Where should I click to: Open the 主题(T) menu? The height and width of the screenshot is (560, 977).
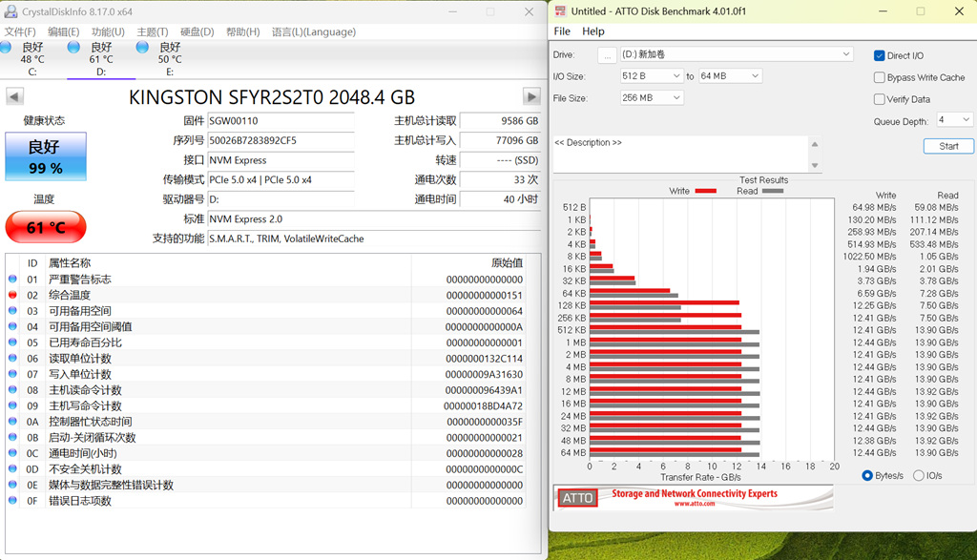[x=153, y=31]
